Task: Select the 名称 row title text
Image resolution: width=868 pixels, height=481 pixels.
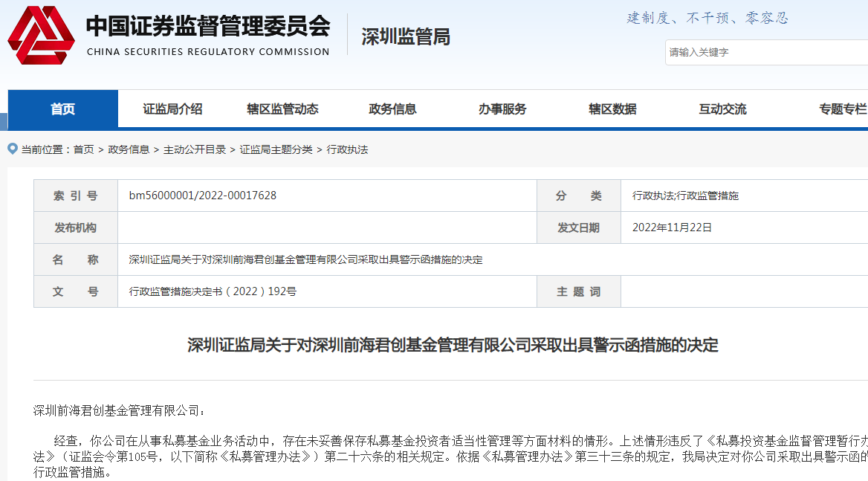Action: point(305,259)
